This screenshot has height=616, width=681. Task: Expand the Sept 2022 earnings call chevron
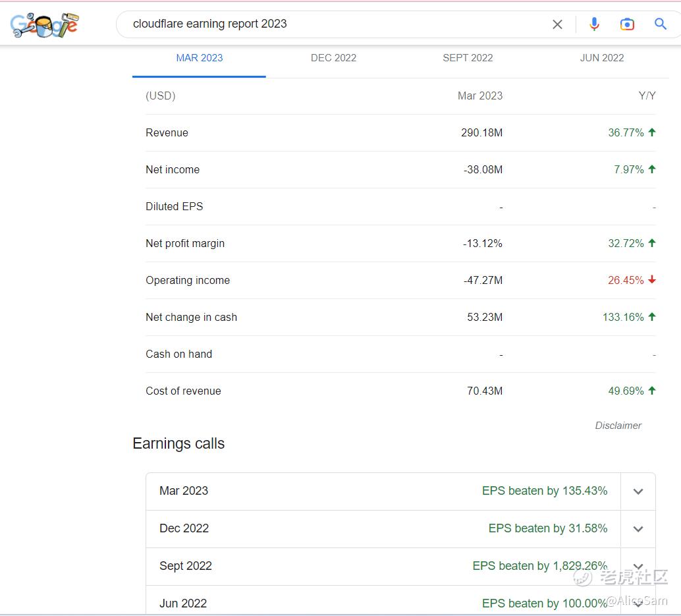pos(638,567)
